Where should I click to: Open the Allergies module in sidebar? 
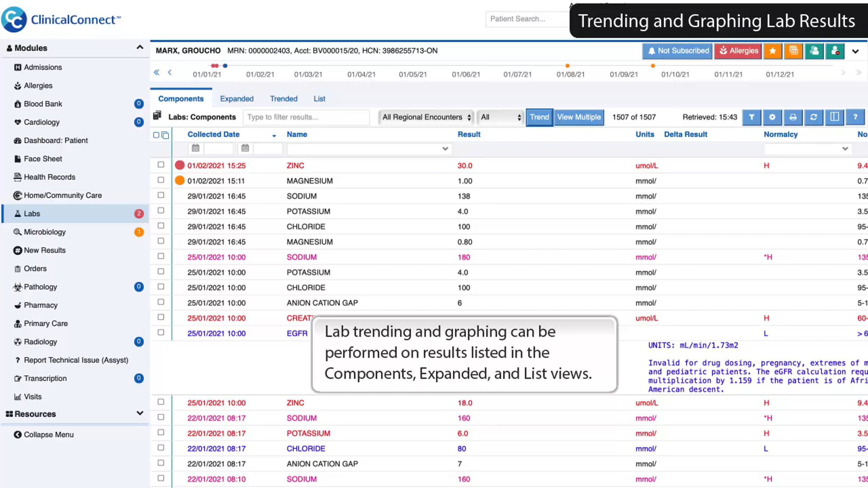[x=38, y=86]
